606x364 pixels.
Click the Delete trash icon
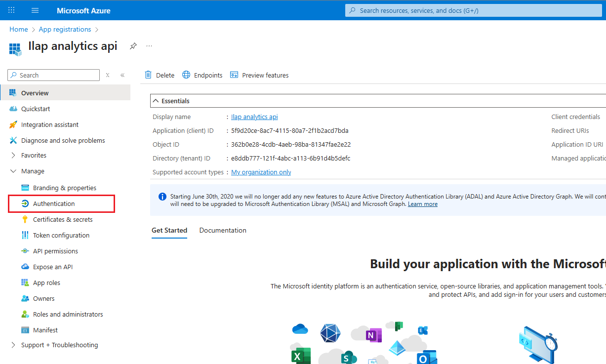tap(148, 75)
